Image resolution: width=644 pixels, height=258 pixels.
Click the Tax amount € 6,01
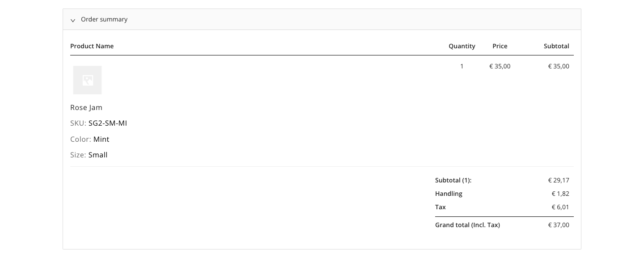[x=560, y=207]
